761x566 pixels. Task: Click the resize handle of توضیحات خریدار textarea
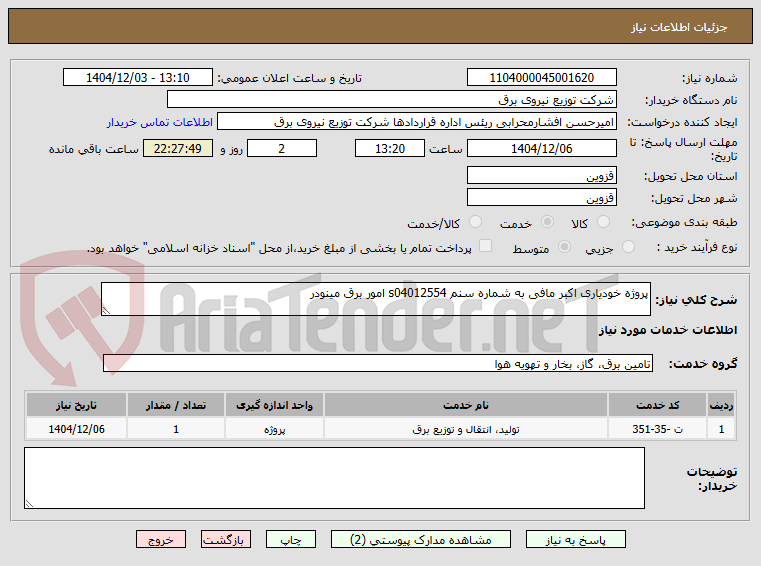click(x=29, y=503)
